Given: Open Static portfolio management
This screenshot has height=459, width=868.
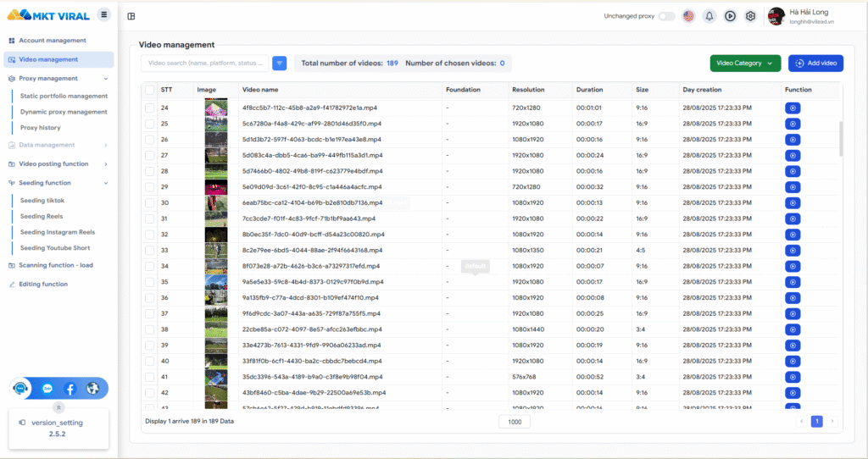Looking at the screenshot, I should (64, 96).
